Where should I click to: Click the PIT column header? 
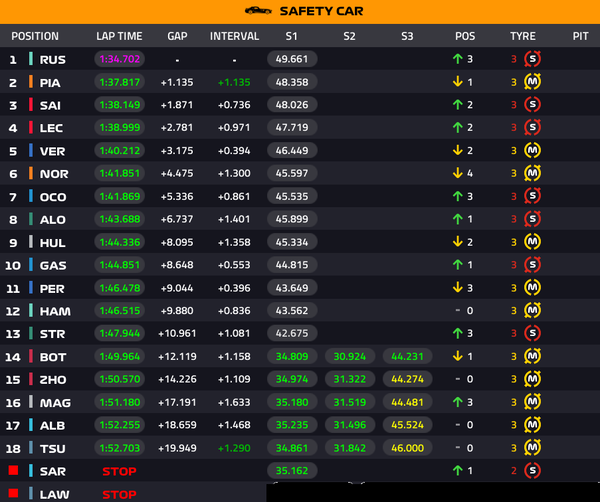580,36
